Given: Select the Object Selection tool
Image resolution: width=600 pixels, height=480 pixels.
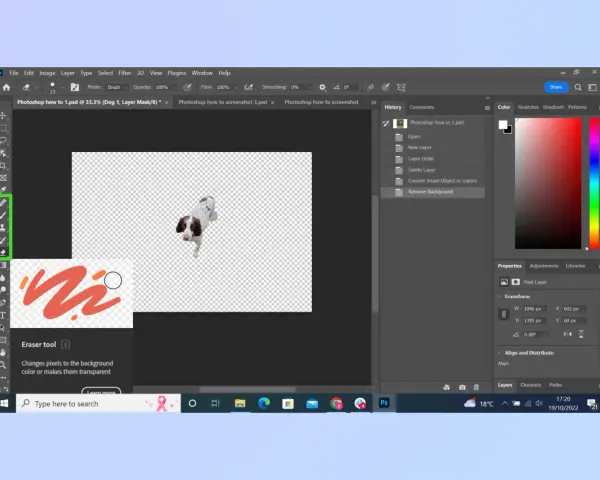Looking at the screenshot, I should (3, 153).
